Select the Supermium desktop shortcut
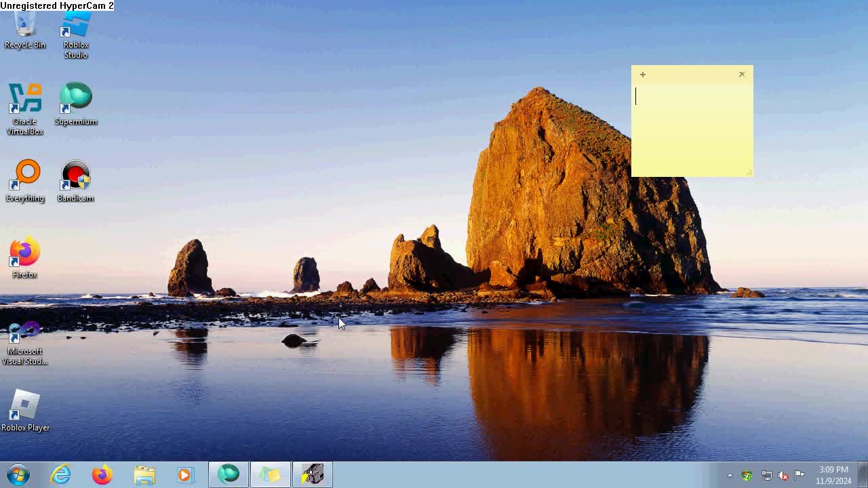The width and height of the screenshot is (868, 488). click(x=76, y=104)
